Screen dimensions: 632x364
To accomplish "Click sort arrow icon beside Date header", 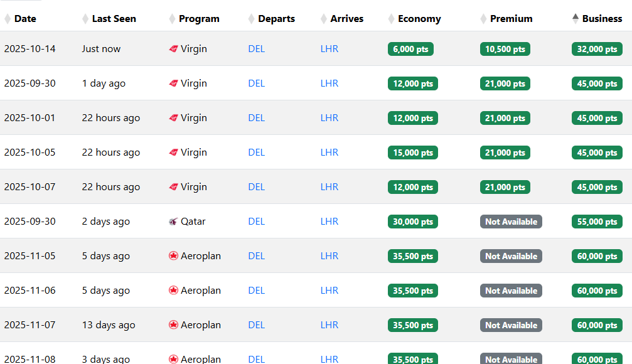I will (8, 19).
